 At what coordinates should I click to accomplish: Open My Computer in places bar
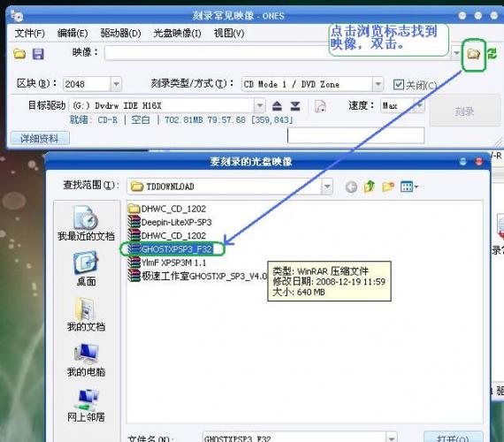[x=86, y=361]
